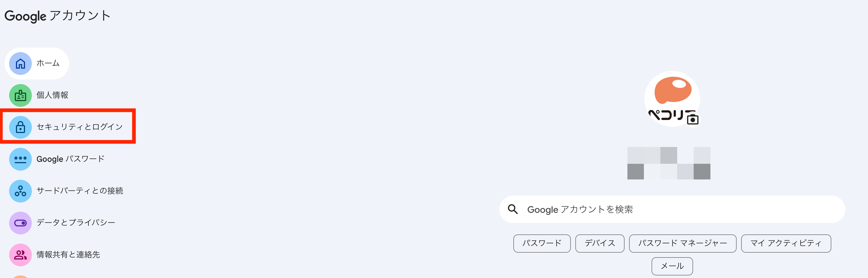This screenshot has width=868, height=278.
Task: Select the Google Password asterisk icon
Action: pyautogui.click(x=20, y=159)
